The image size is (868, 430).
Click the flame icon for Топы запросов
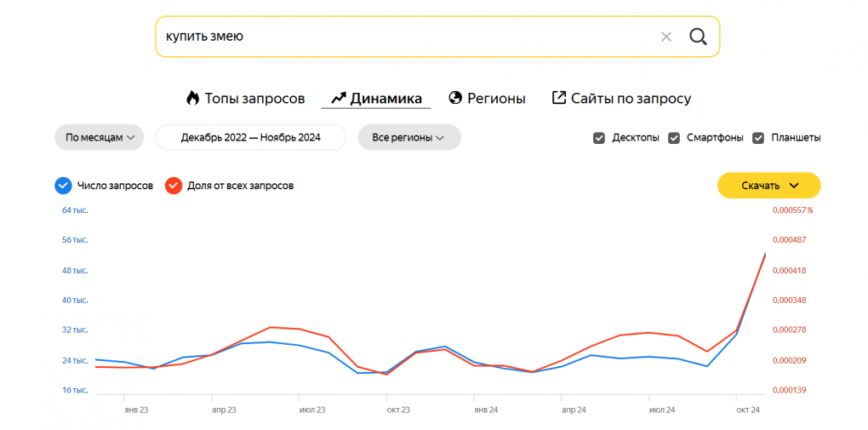192,98
